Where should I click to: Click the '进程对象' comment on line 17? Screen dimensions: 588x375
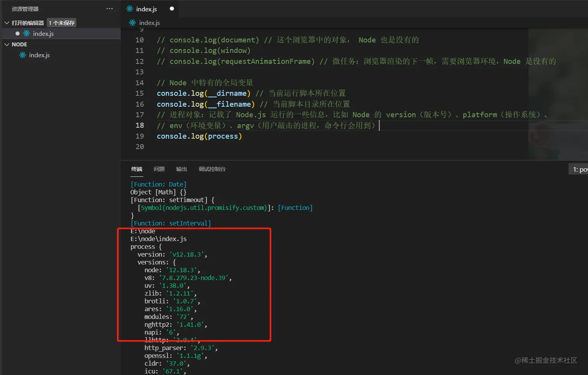click(x=352, y=114)
